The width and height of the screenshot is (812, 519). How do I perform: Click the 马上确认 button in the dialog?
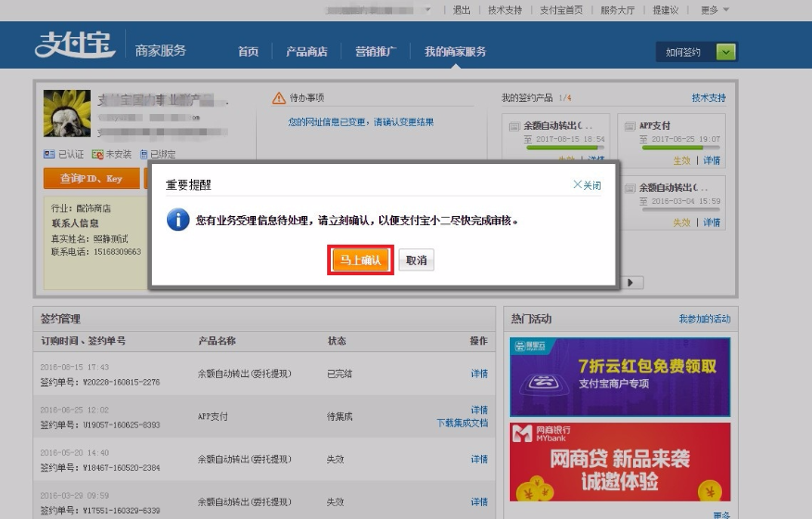(x=361, y=260)
